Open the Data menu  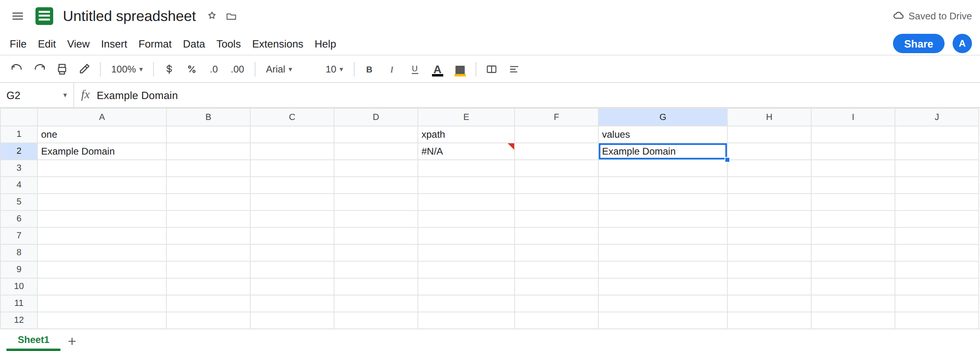click(194, 44)
